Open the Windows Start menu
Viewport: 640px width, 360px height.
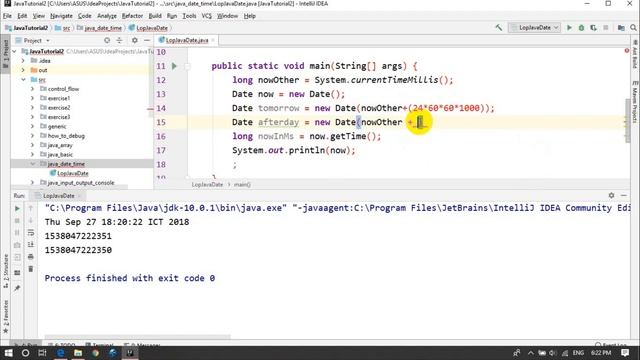(8, 353)
